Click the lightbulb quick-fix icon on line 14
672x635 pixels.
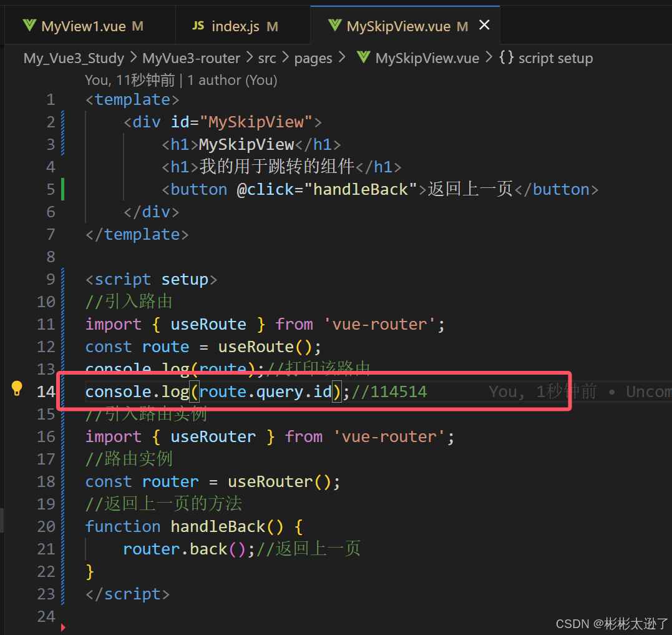point(17,388)
